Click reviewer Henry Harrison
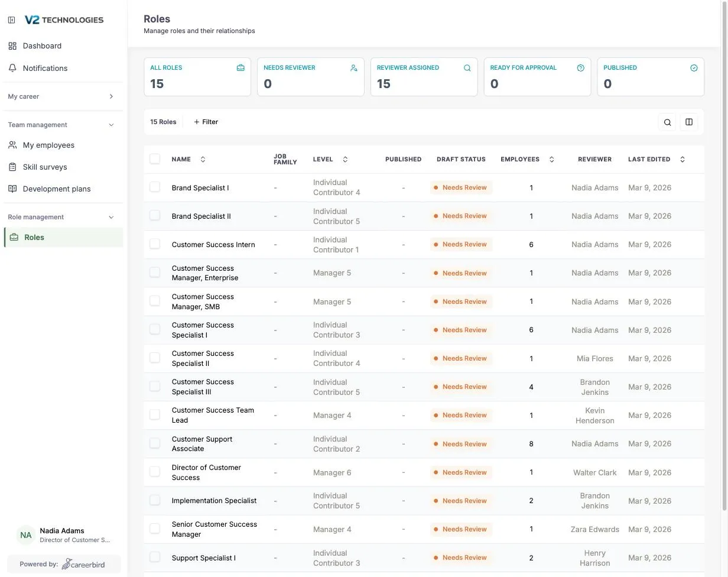This screenshot has height=577, width=728. (x=595, y=558)
